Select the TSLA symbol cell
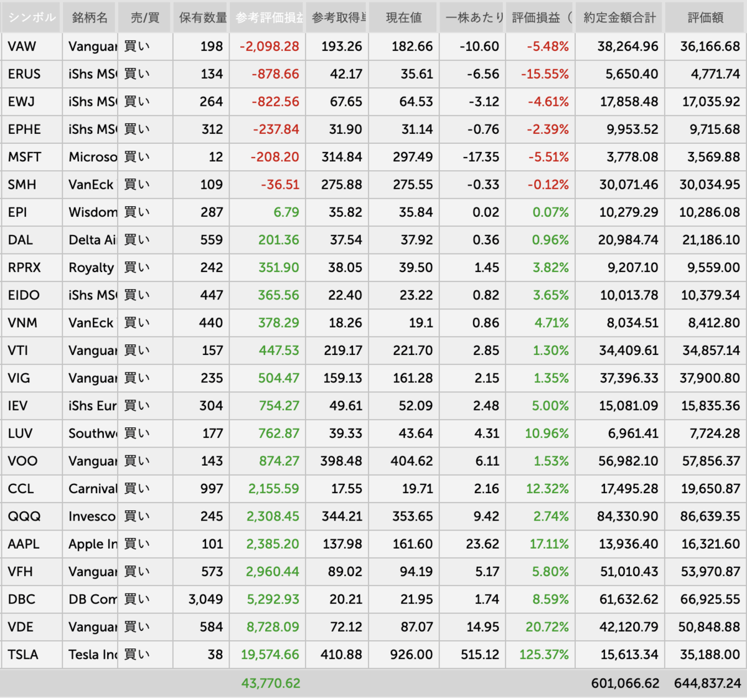 pyautogui.click(x=31, y=655)
